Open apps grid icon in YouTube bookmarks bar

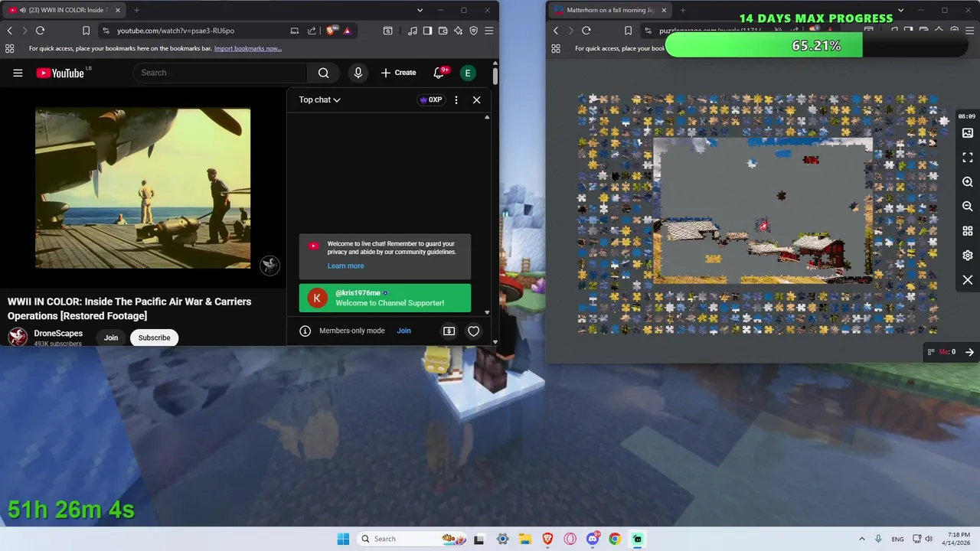click(x=9, y=48)
